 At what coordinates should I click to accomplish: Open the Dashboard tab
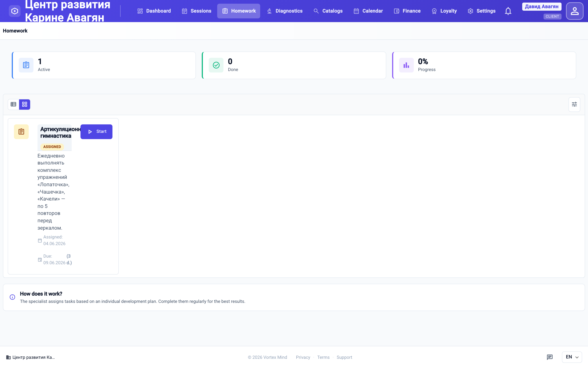click(x=154, y=11)
